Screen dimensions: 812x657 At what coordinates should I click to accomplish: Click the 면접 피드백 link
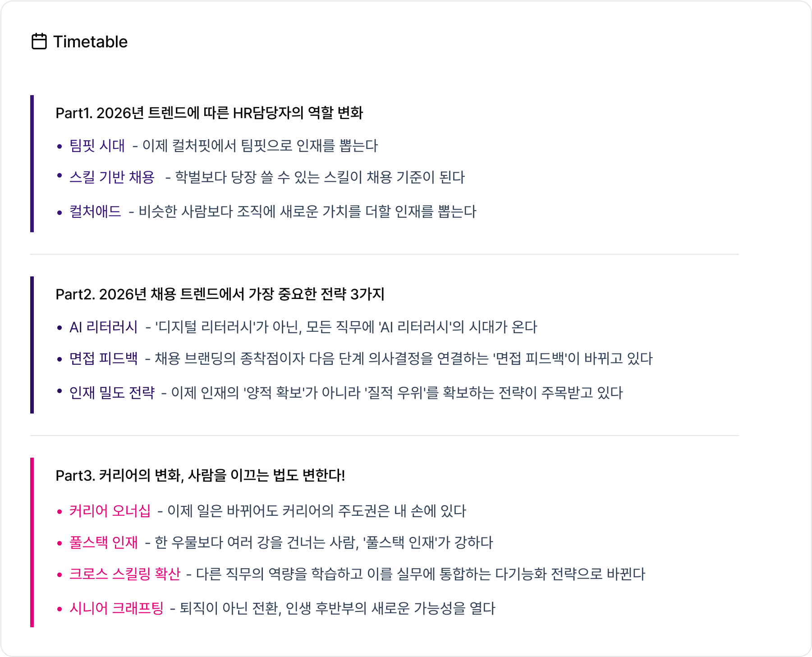click(103, 358)
